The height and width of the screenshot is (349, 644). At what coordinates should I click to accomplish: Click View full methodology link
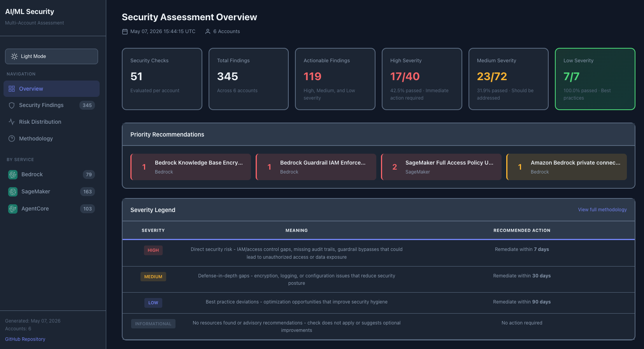click(x=602, y=210)
